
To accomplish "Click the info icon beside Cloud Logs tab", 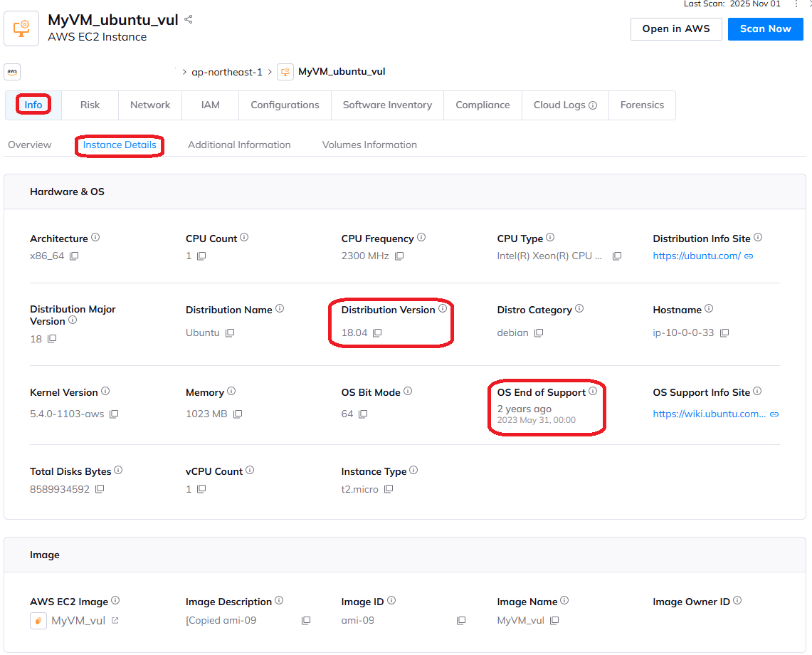I will click(x=593, y=105).
